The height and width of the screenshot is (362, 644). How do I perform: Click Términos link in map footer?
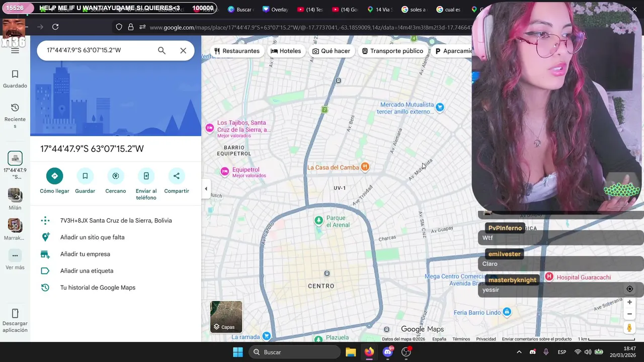[x=461, y=339]
